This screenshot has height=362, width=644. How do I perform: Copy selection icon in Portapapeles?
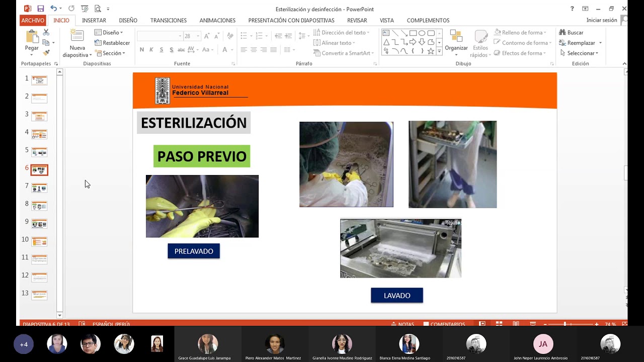(46, 43)
